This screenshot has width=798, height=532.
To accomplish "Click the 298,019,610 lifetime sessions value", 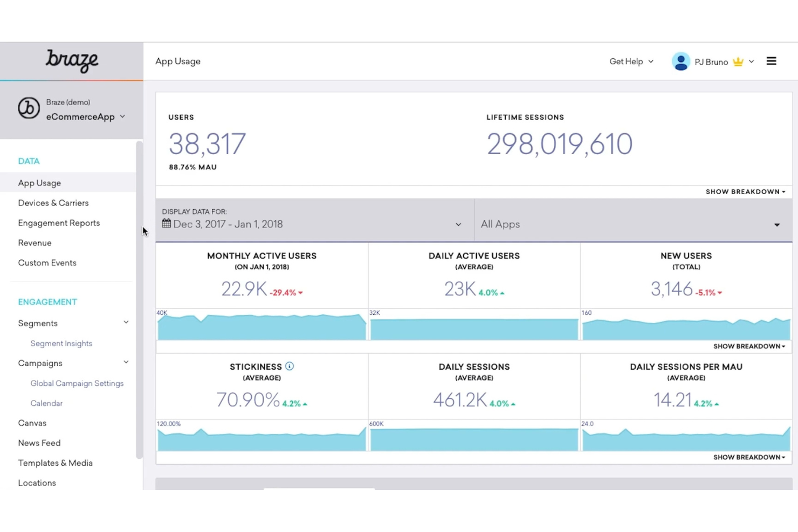I will click(x=559, y=144).
